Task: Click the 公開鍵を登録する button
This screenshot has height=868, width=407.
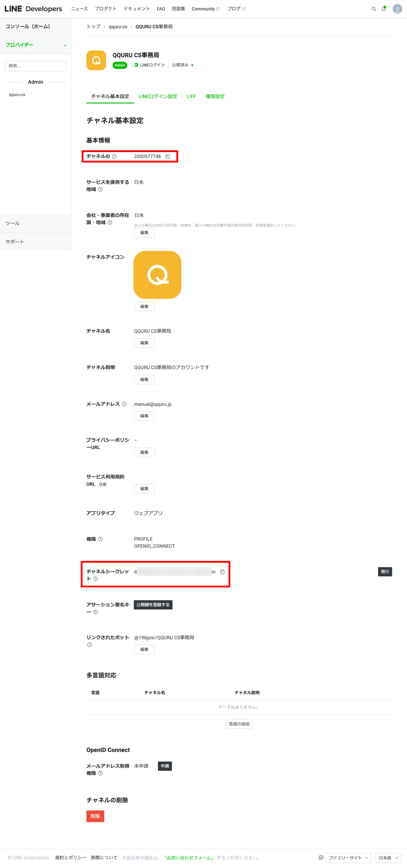Action: 153,604
